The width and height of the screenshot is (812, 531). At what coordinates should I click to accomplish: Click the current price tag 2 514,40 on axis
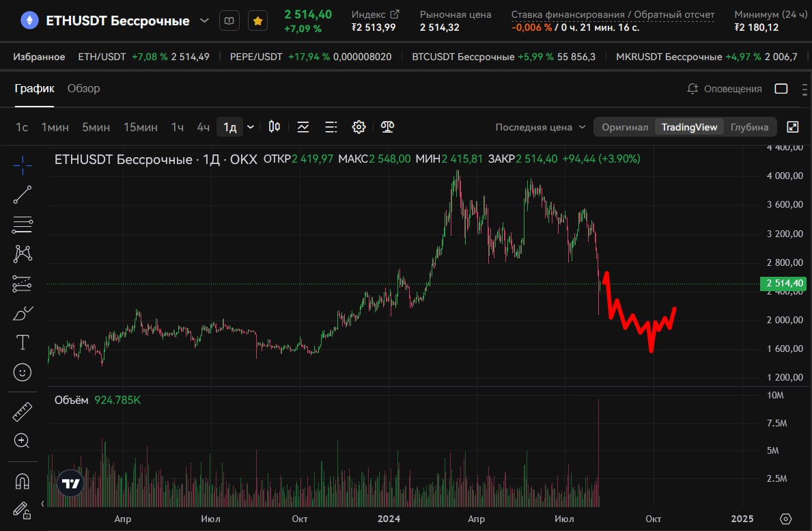pos(783,284)
